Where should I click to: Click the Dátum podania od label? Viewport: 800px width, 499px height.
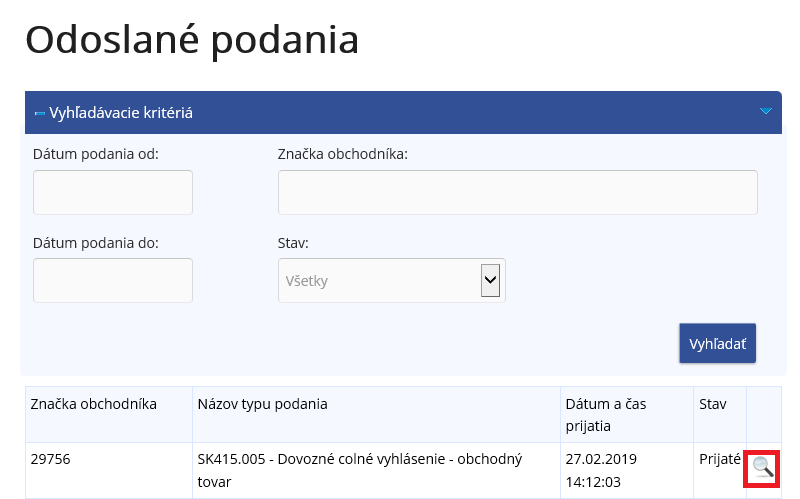pos(96,154)
